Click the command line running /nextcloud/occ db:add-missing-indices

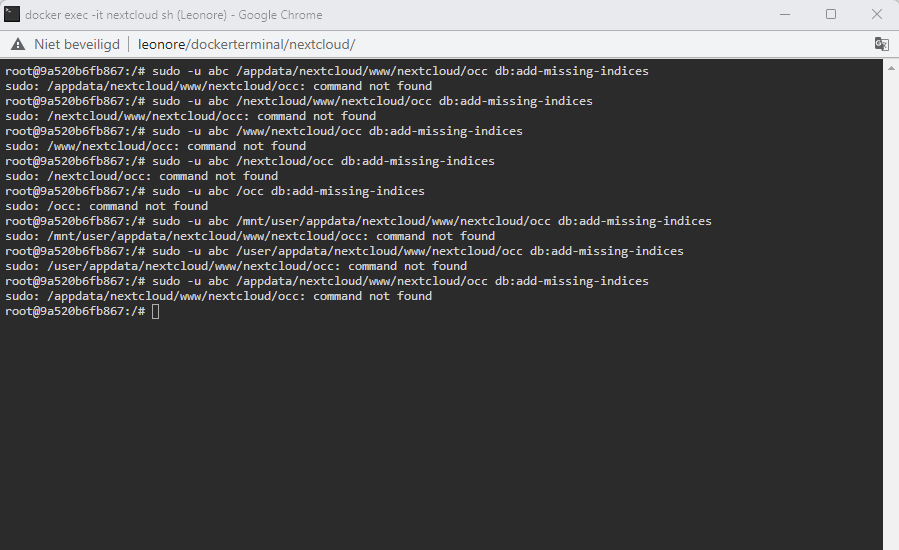coord(250,161)
